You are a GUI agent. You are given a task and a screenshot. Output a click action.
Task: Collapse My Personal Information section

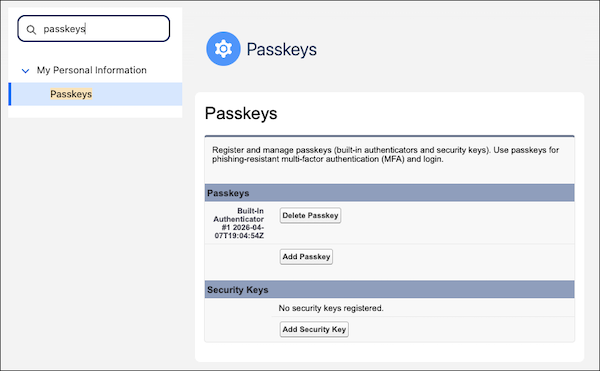(x=25, y=71)
